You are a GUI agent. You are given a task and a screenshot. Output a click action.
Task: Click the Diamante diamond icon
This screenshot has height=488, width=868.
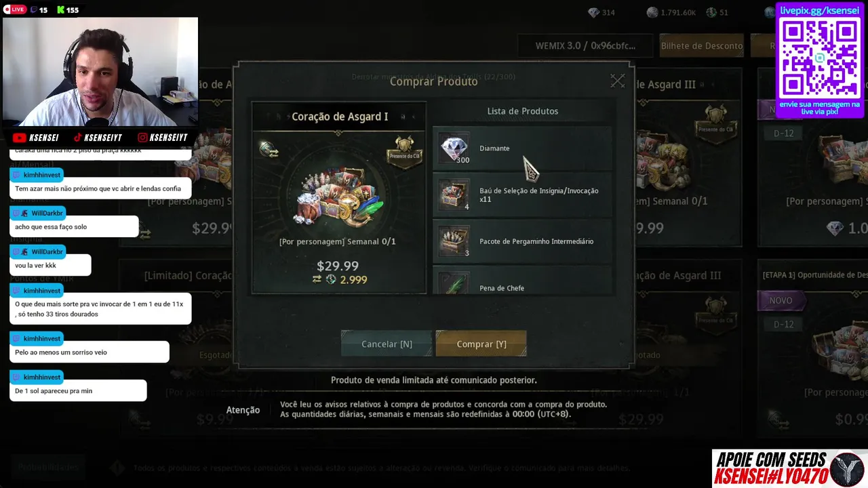tap(454, 148)
